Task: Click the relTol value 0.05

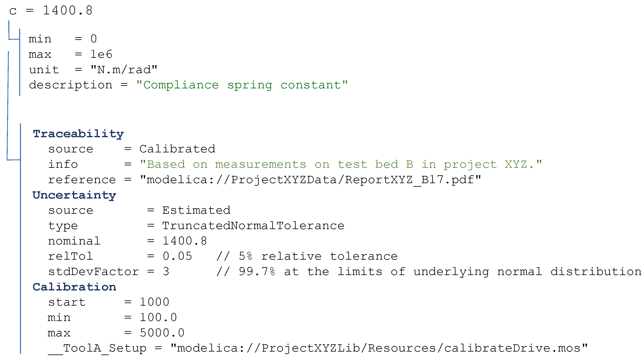Action: coord(177,256)
